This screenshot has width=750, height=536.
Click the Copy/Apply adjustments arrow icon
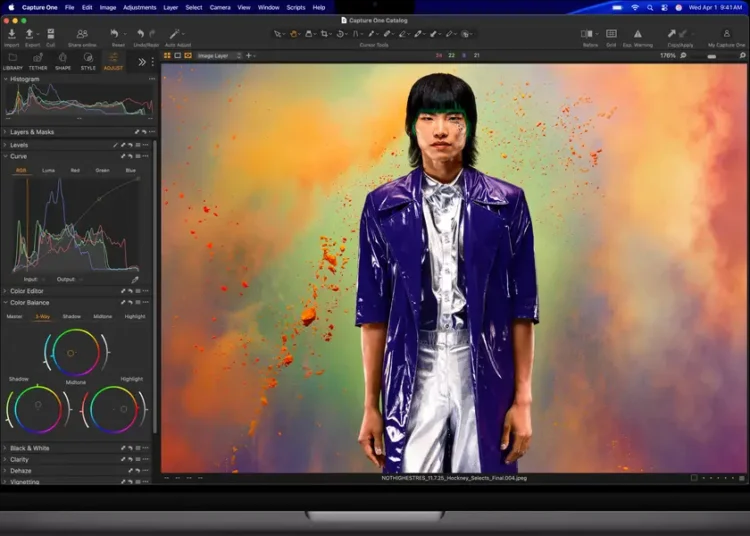pyautogui.click(x=672, y=34)
